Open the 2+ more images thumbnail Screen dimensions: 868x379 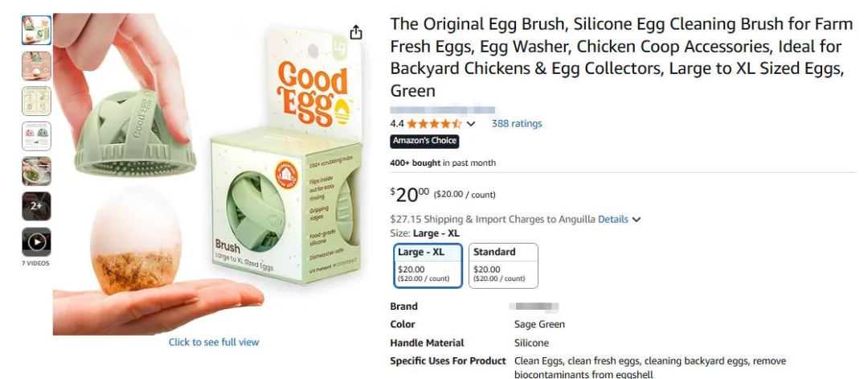pyautogui.click(x=36, y=206)
